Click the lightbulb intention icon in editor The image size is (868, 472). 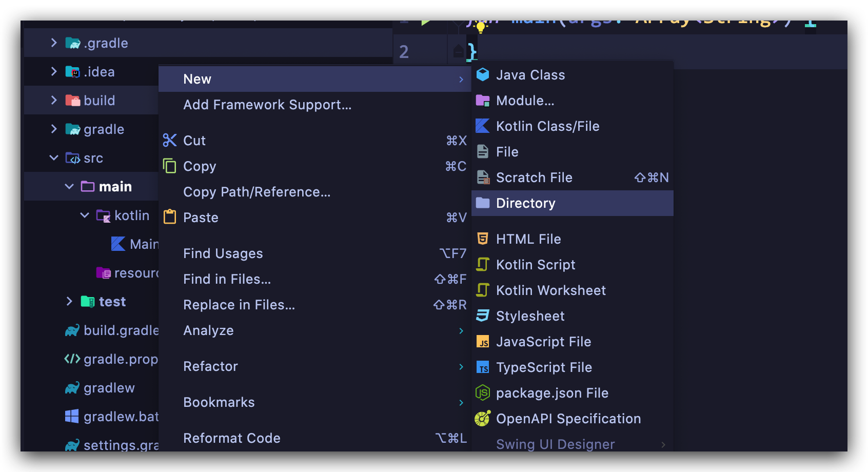point(480,27)
